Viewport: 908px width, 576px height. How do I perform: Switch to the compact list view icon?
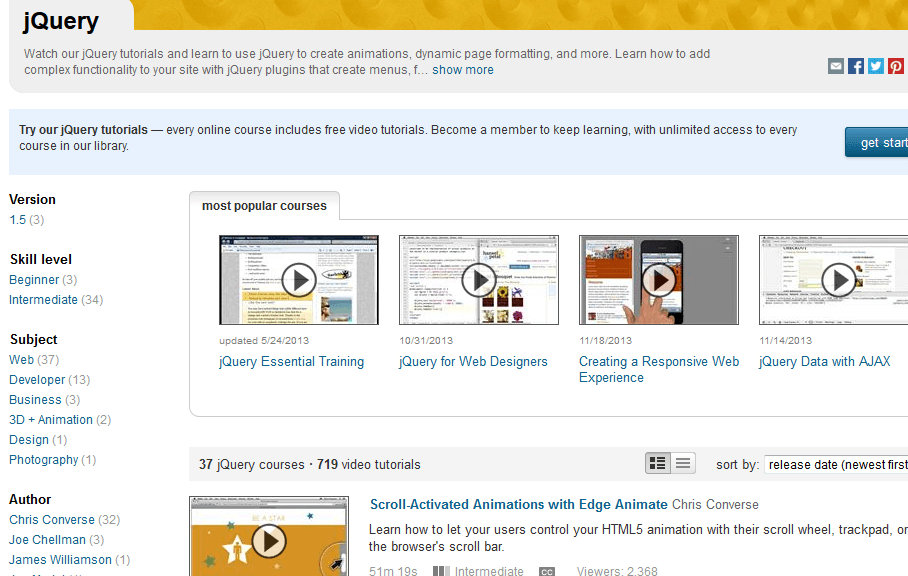pos(683,463)
